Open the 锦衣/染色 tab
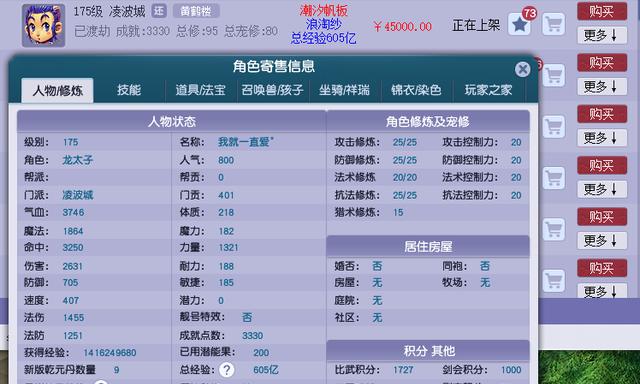This screenshot has height=384, width=640. point(416,90)
